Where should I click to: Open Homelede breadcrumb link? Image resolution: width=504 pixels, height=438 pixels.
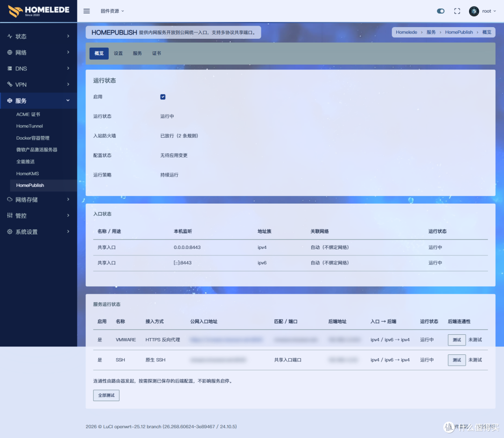click(x=406, y=32)
